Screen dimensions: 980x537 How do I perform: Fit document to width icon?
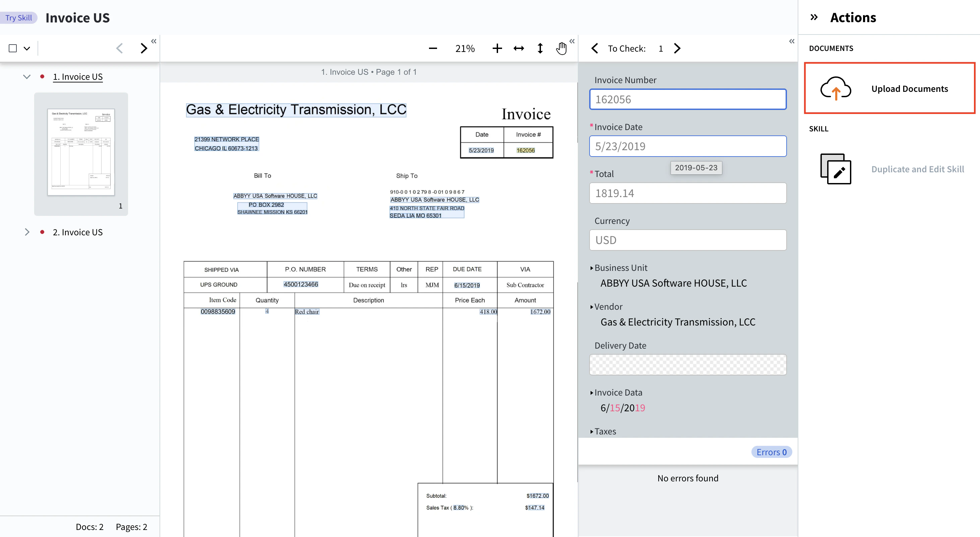[518, 48]
